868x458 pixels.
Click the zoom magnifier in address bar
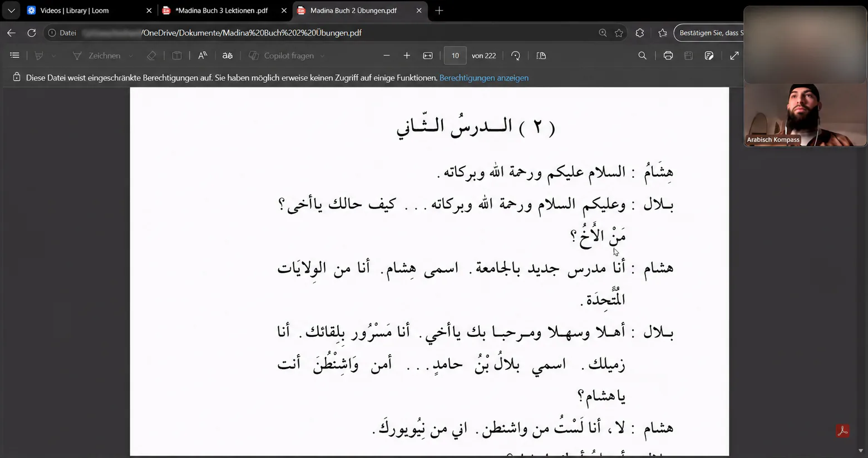[603, 33]
